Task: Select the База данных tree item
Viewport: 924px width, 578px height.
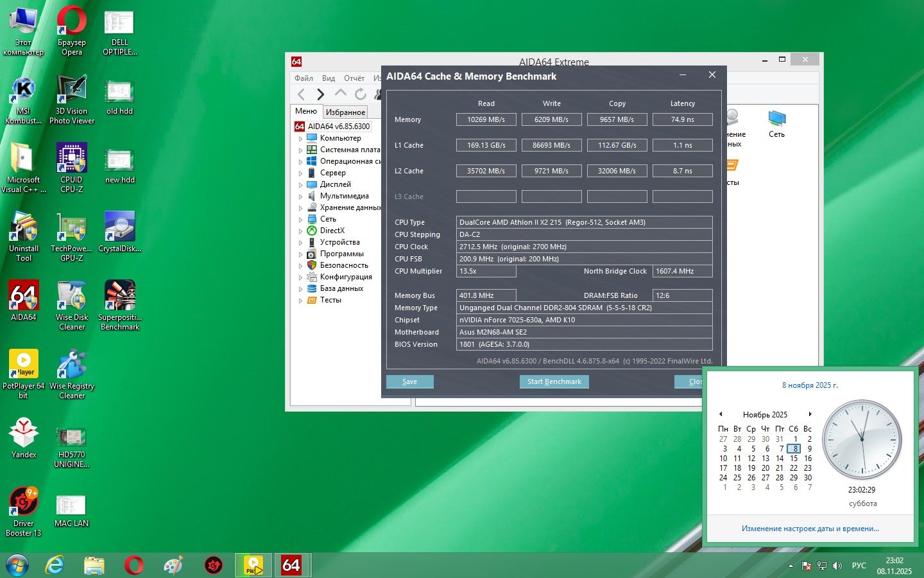Action: click(x=341, y=288)
